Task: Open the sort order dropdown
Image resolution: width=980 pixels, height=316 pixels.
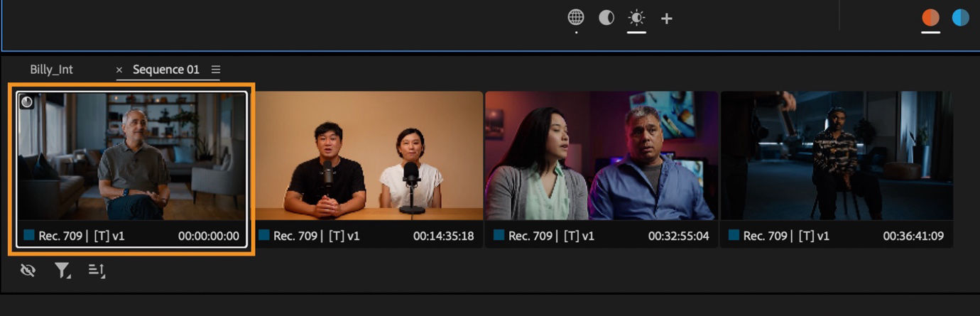Action: point(97,270)
